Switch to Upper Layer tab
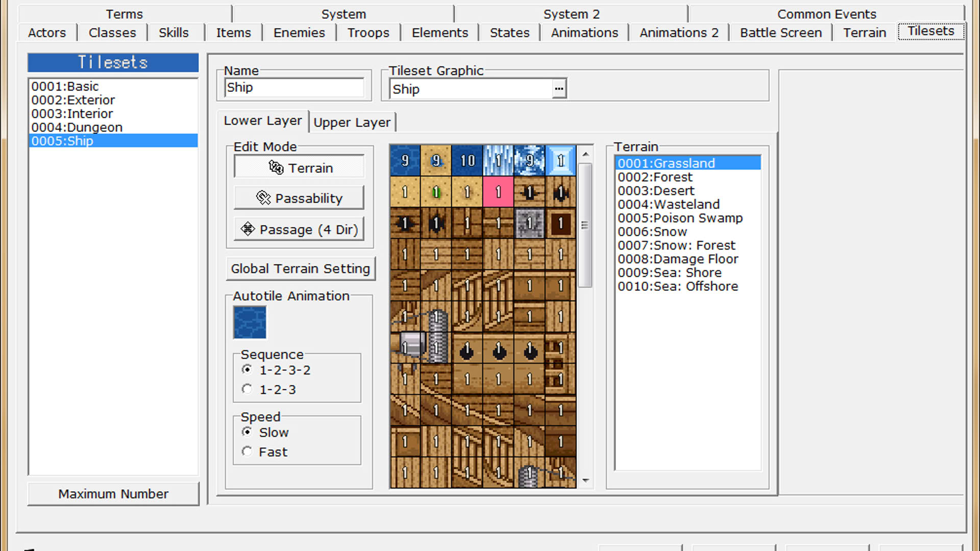The width and height of the screenshot is (980, 551). [352, 122]
